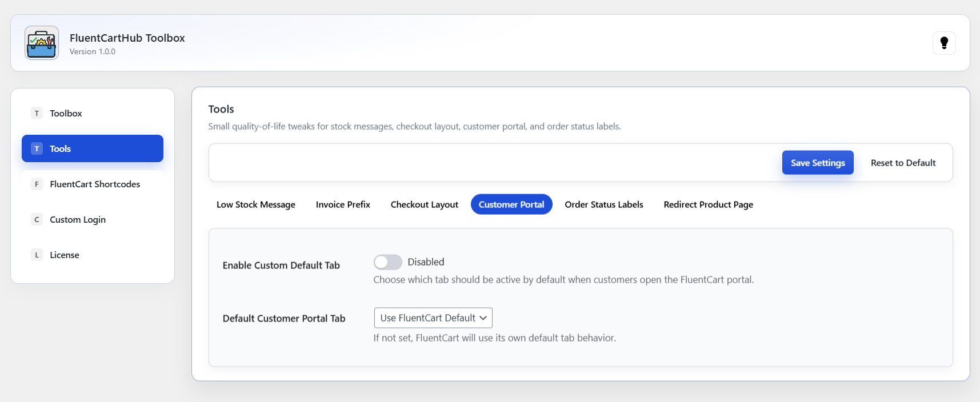Go to the Order Status Labels tab
980x402 pixels.
click(x=603, y=204)
